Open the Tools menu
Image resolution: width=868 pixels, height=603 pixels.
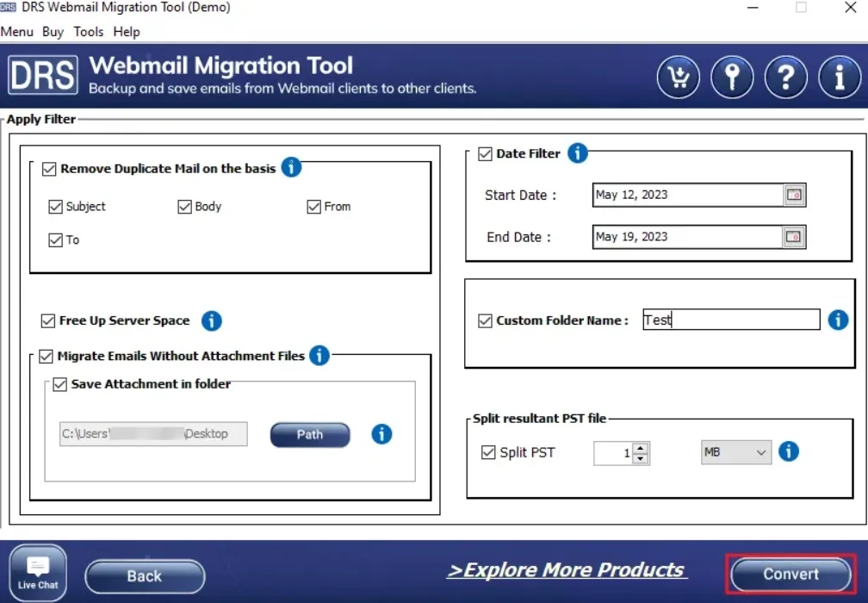click(x=88, y=32)
